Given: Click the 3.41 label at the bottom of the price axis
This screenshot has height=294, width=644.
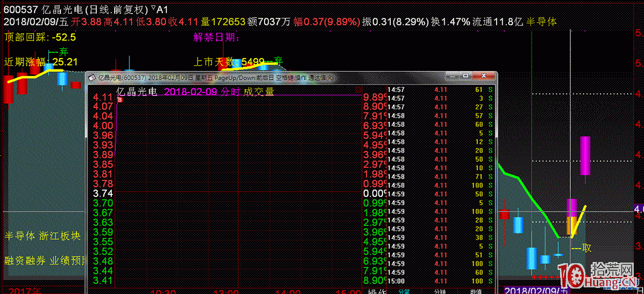Looking at the screenshot, I should point(102,281).
